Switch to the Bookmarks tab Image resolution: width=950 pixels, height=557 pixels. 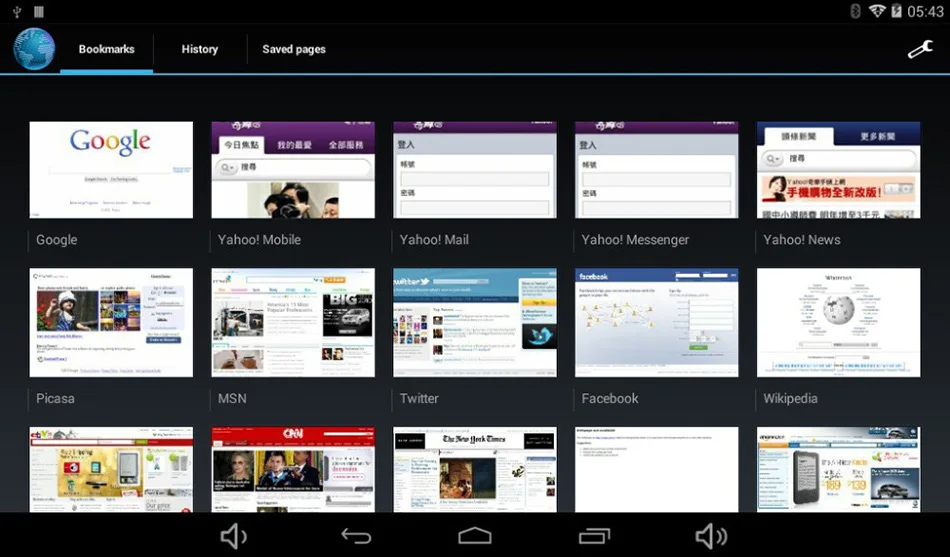[x=107, y=49]
